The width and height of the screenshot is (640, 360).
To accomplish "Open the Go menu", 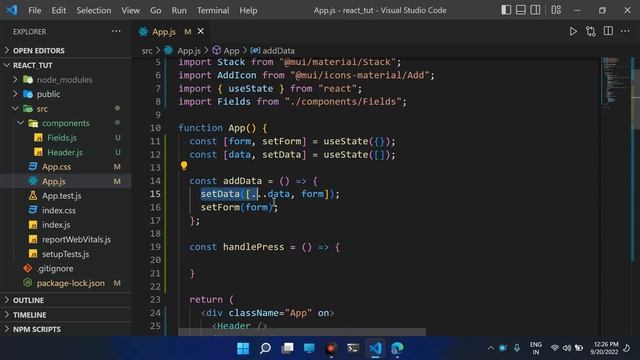I will 156,10.
